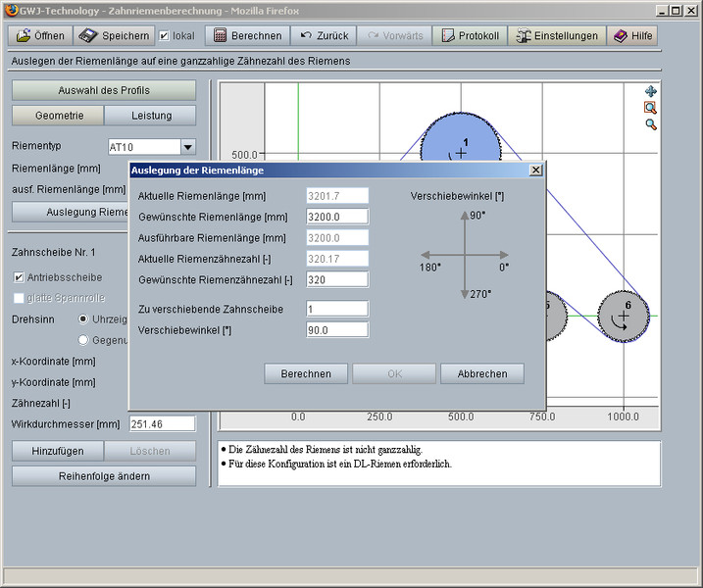The width and height of the screenshot is (703, 588).
Task: Click the Gewünschte Riemenlänge input field
Action: 336,217
